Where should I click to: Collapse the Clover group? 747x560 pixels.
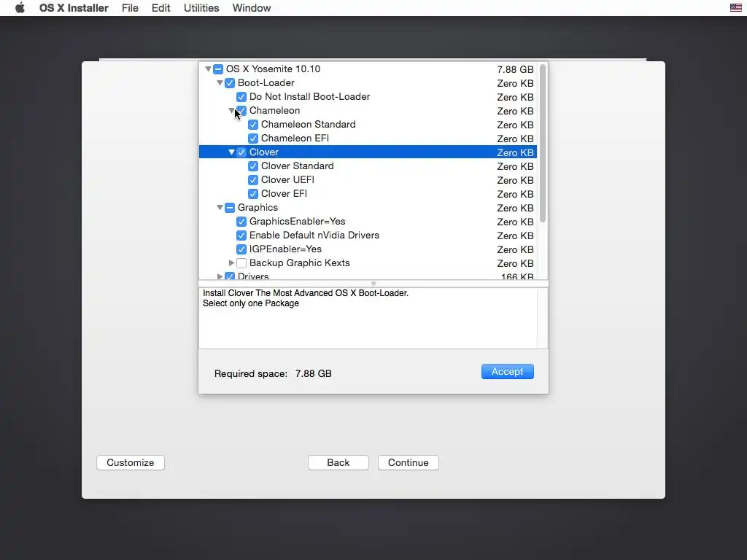pos(231,152)
